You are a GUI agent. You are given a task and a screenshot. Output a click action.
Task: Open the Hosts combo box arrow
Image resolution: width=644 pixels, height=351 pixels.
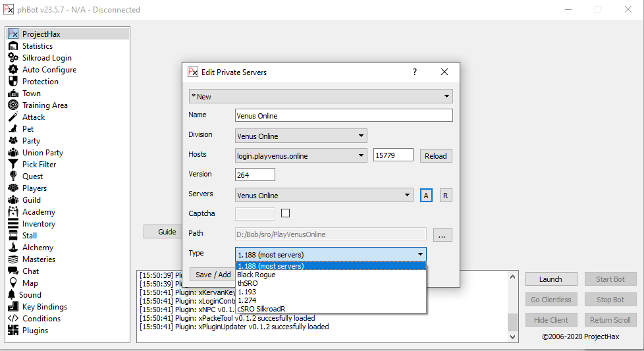361,156
